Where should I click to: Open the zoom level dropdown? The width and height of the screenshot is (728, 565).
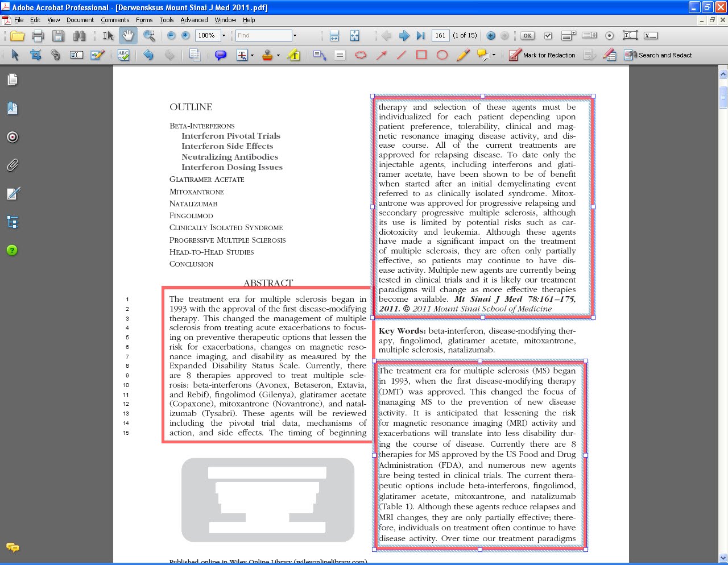(224, 35)
